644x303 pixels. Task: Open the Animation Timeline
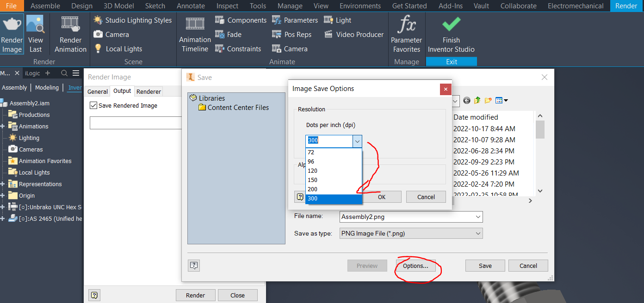point(194,33)
